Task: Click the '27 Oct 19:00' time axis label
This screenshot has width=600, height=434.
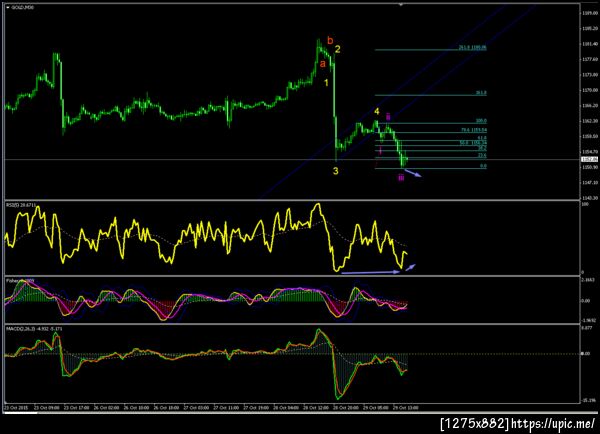Action: point(256,408)
